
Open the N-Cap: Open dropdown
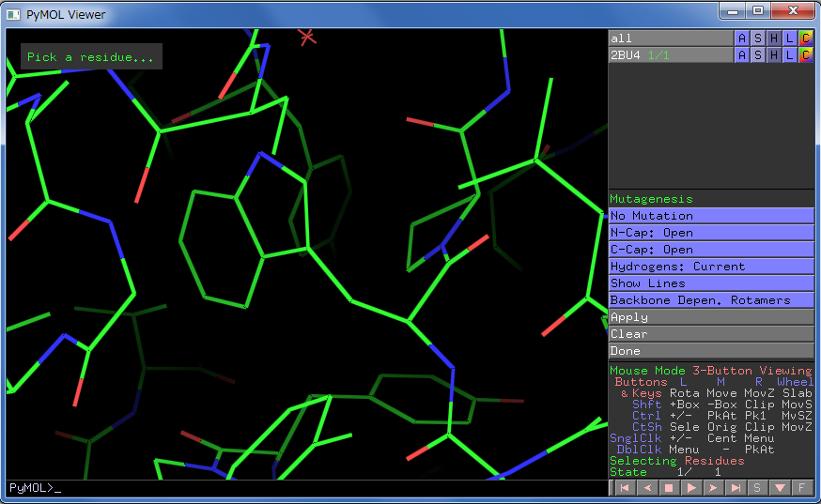711,233
